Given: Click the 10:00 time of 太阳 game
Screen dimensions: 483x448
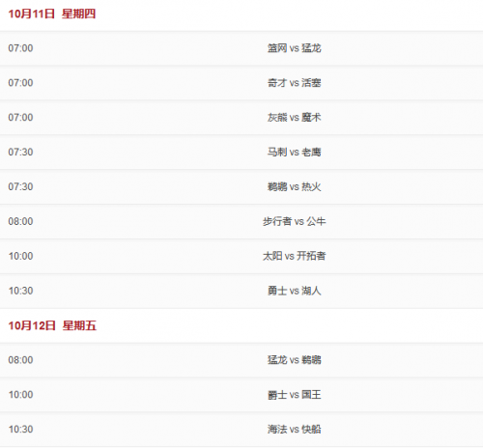Looking at the screenshot, I should (20, 256).
